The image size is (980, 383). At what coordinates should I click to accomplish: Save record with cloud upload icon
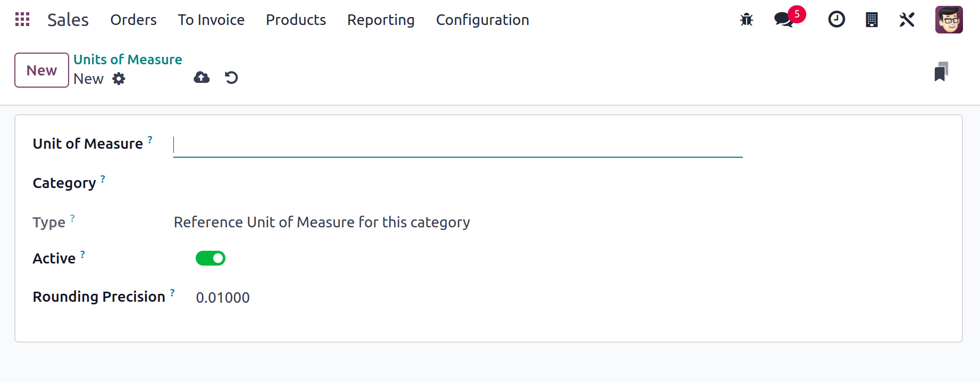pos(202,78)
